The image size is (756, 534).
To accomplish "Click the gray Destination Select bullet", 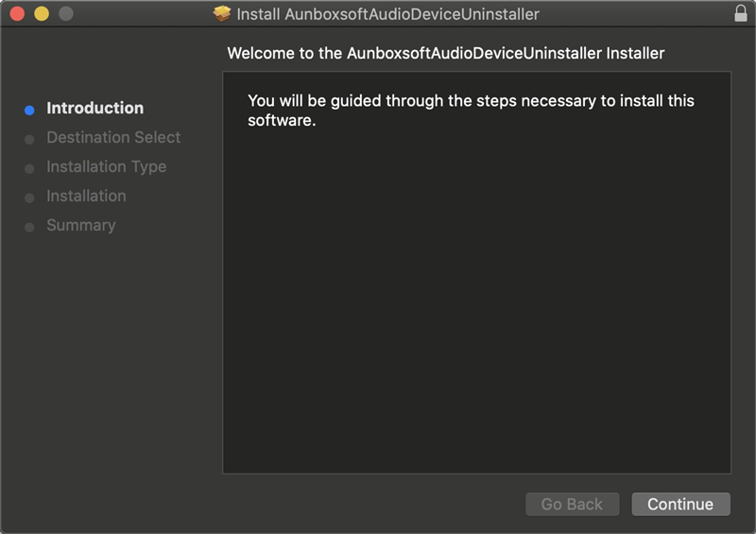I will click(x=29, y=140).
